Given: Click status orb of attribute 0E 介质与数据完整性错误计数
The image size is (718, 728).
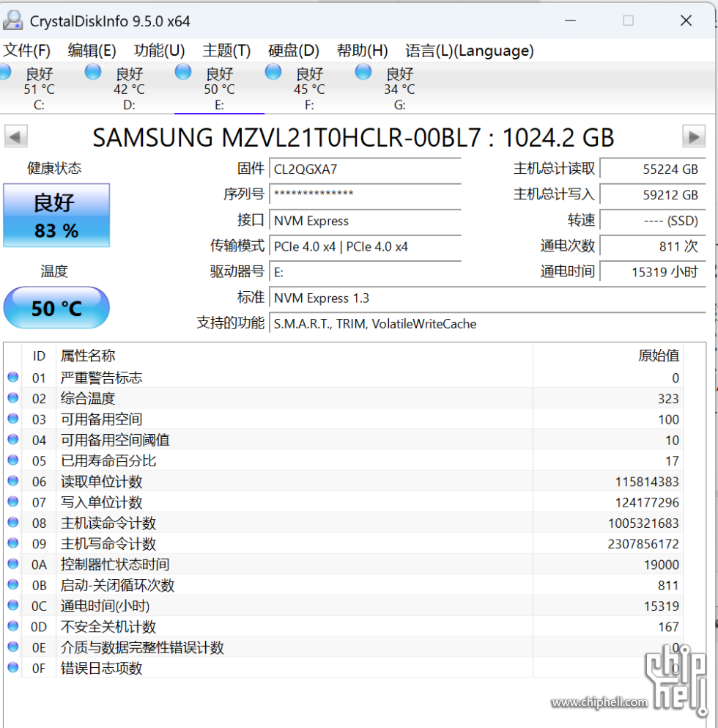Looking at the screenshot, I should pos(13,647).
